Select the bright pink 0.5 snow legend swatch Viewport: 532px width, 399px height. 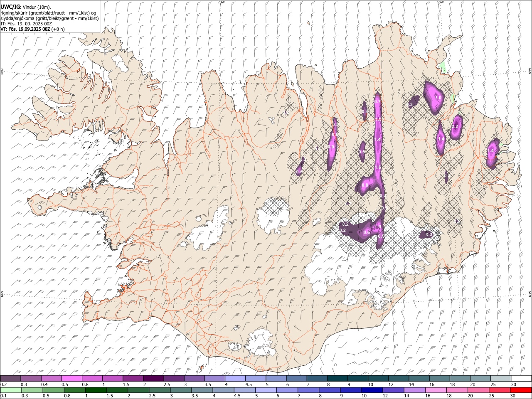pyautogui.click(x=71, y=379)
